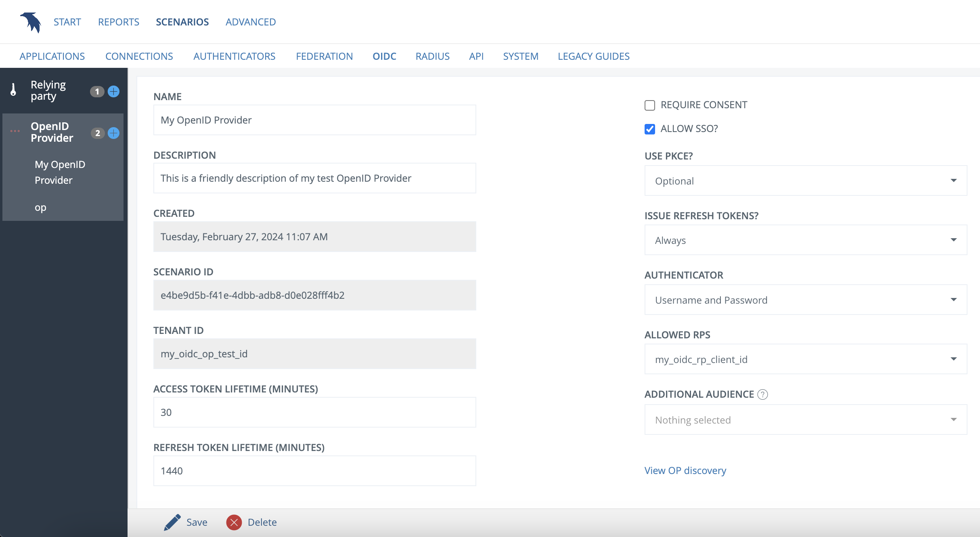Open the Issue Refresh Tokens dropdown
This screenshot has height=537, width=980.
click(x=806, y=240)
